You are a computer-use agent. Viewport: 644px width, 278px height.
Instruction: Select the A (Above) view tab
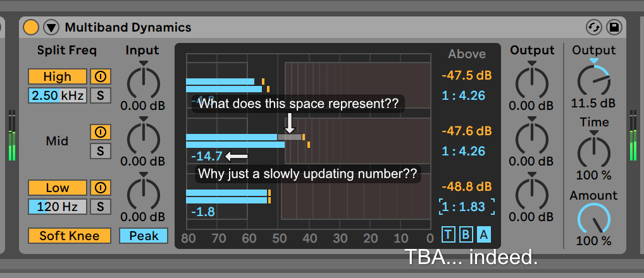pyautogui.click(x=483, y=235)
